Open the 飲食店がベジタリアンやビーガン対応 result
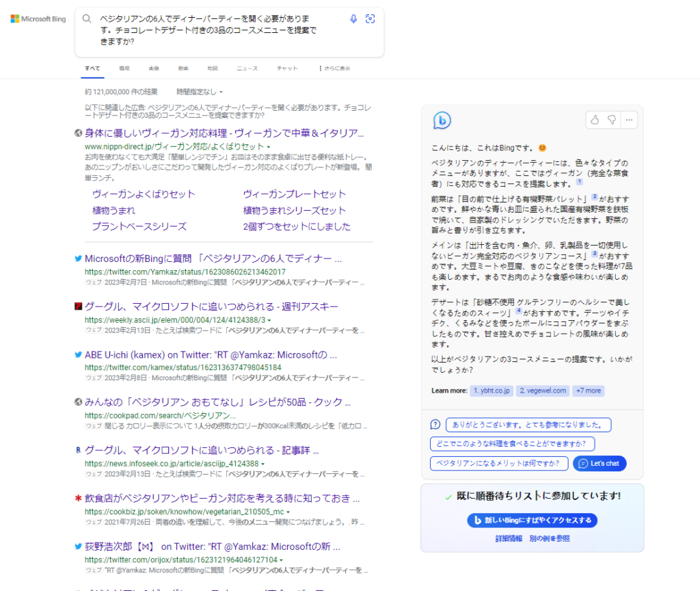This screenshot has width=700, height=591. [222, 498]
